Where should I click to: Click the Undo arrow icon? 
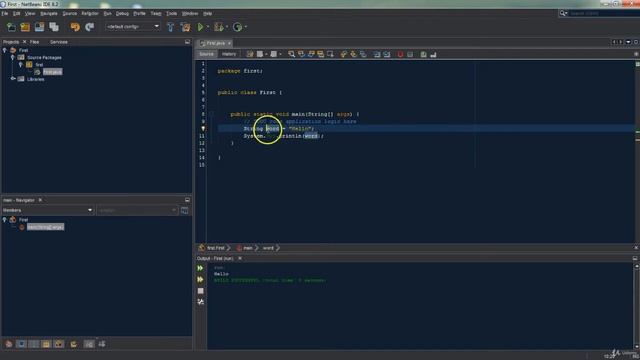tap(75, 27)
